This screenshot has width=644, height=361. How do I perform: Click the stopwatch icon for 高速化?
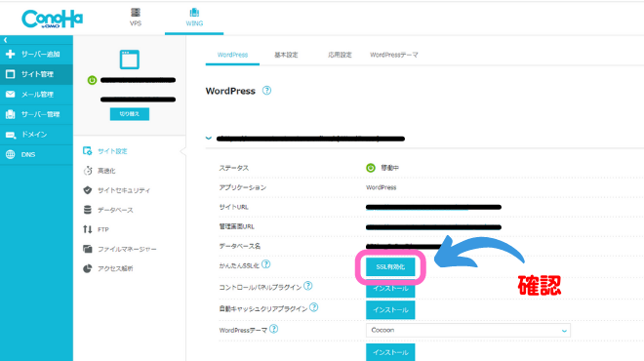pyautogui.click(x=88, y=171)
